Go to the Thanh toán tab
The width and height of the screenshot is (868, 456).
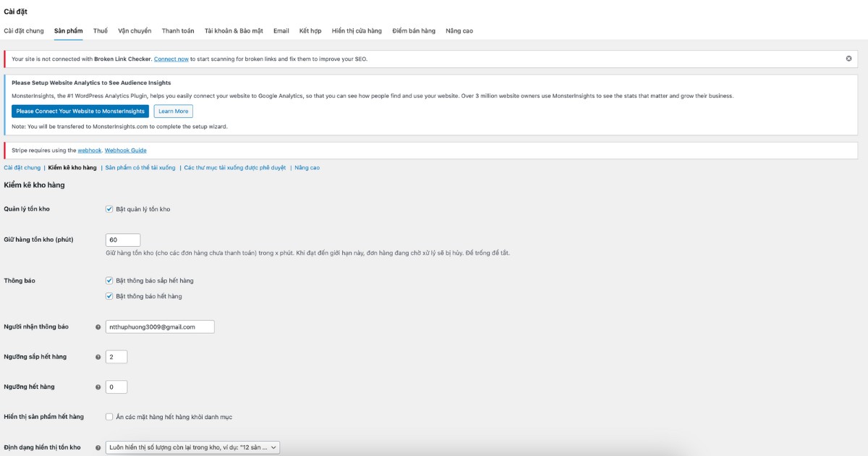pos(178,31)
